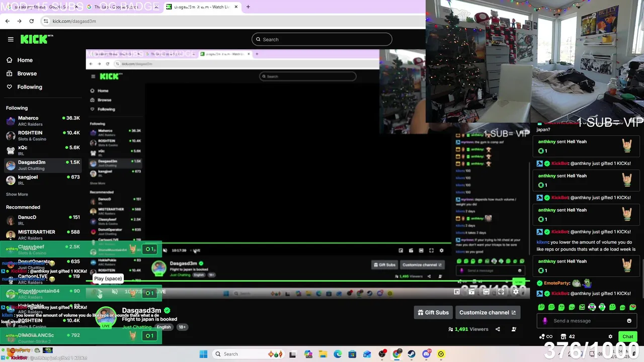
Task: Open OBS Studio from the taskbar
Action: click(x=382, y=354)
